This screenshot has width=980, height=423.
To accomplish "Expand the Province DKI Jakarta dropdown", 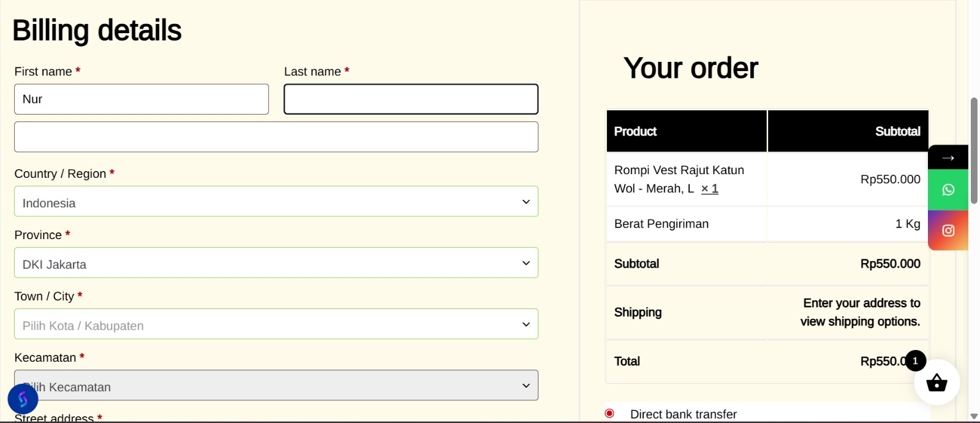I will click(276, 263).
